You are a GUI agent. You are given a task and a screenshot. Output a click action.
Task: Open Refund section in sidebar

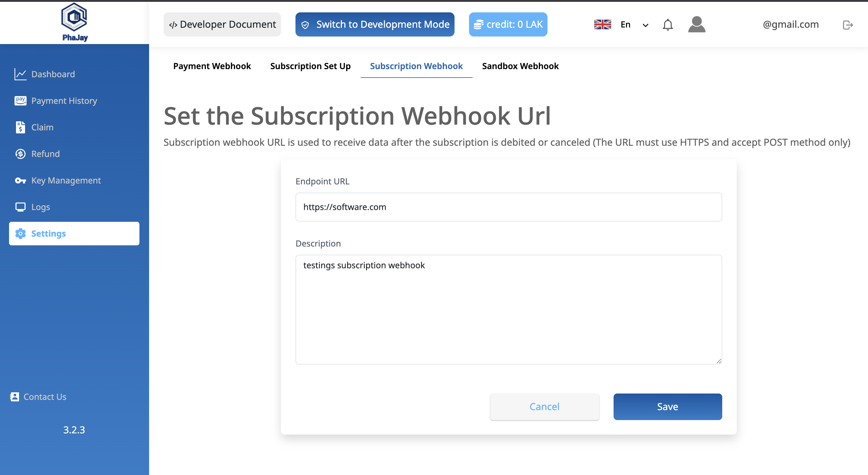45,154
